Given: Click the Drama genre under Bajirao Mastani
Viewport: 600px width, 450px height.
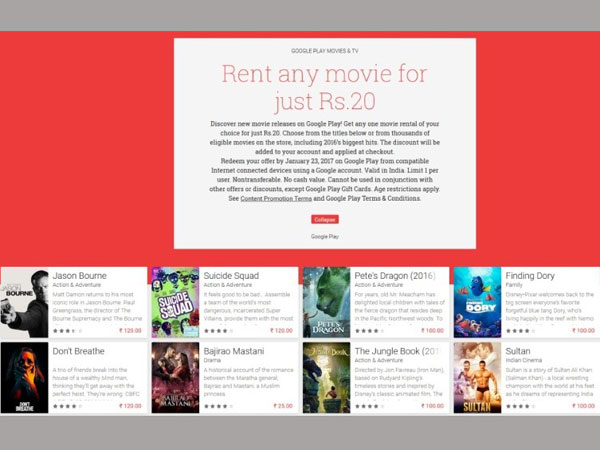Looking at the screenshot, I should [212, 360].
